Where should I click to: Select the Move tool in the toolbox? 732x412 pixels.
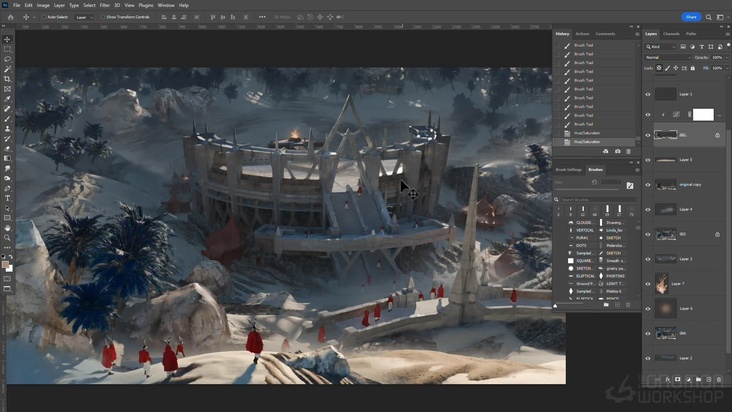coord(7,40)
